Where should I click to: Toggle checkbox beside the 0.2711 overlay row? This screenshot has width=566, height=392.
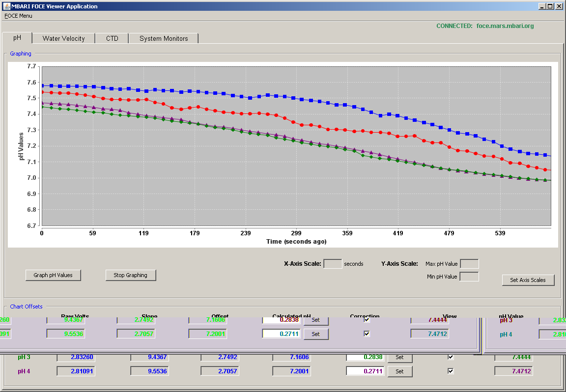click(x=367, y=334)
